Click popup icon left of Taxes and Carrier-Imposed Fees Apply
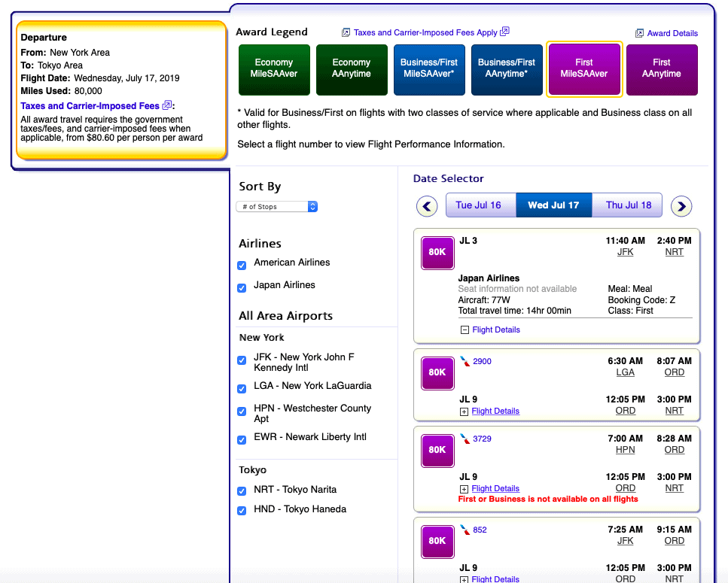Screen dimensions: 728x583 [346, 32]
